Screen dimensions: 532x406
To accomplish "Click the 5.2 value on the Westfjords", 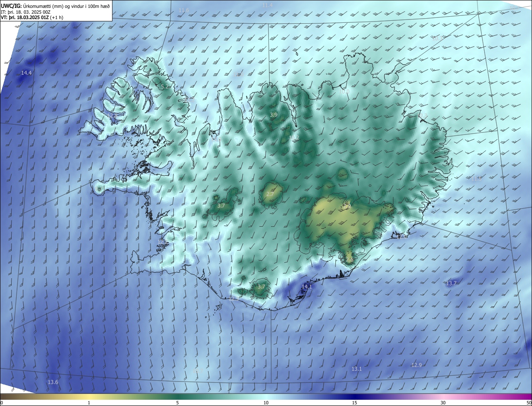I will pyautogui.click(x=165, y=87).
